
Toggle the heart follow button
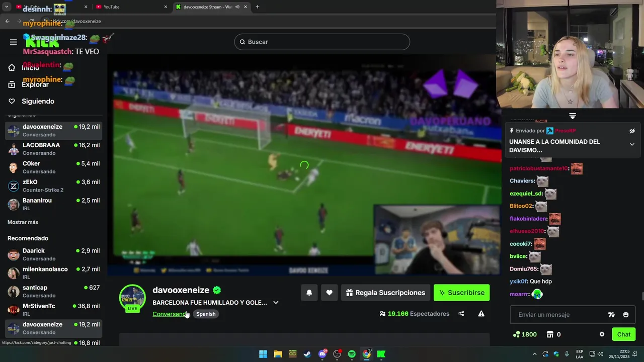tap(329, 293)
